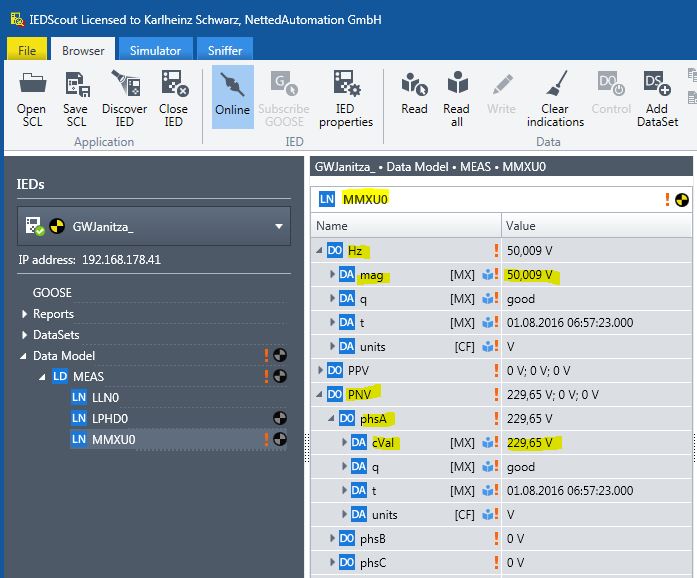Image resolution: width=697 pixels, height=578 pixels.
Task: Expand the DataSets tree node
Action: [x=24, y=335]
